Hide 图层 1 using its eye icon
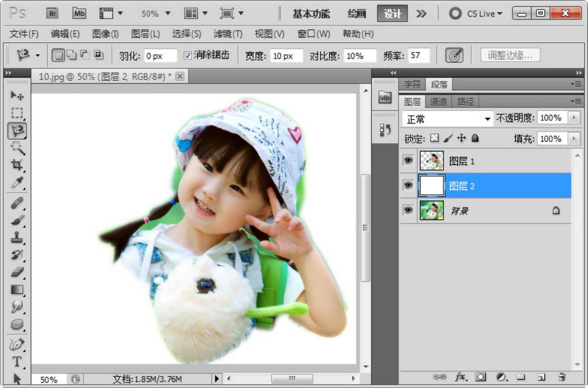The width and height of the screenshot is (588, 388). [x=408, y=161]
